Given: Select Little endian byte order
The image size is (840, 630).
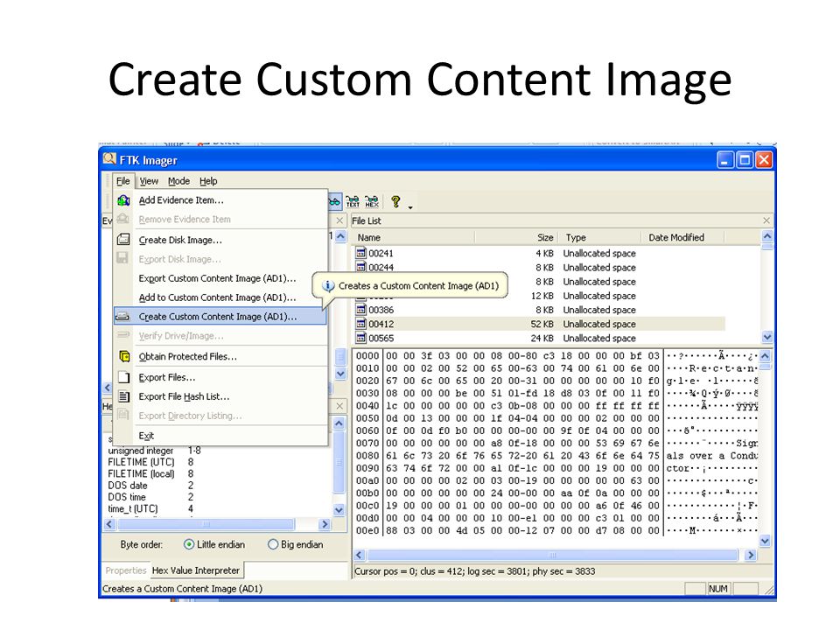Looking at the screenshot, I should coord(189,544).
